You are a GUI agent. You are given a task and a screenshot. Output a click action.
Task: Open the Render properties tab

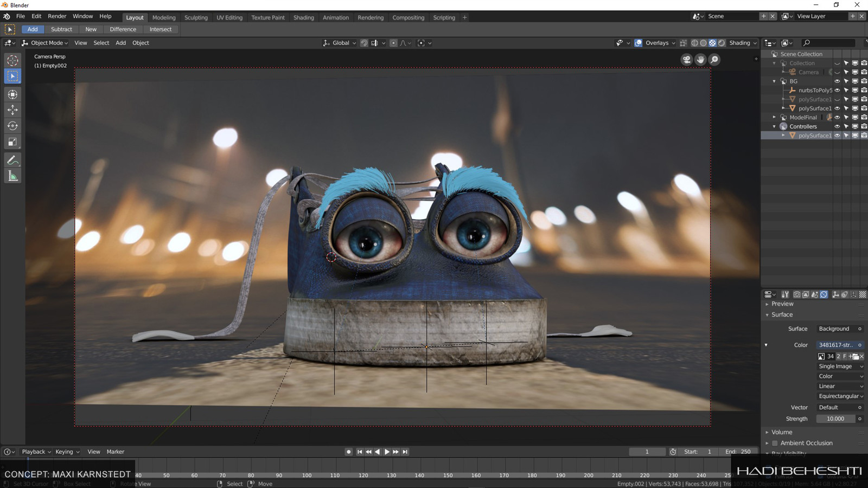(x=797, y=294)
